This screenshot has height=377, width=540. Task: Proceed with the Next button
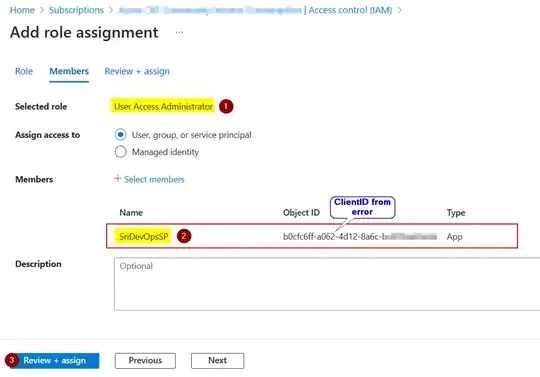tap(218, 360)
